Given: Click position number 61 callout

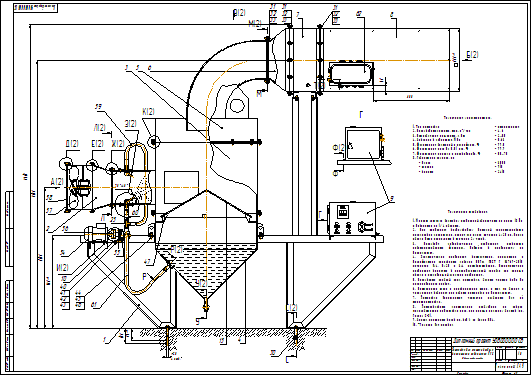Looking at the screenshot, I should (94, 305).
